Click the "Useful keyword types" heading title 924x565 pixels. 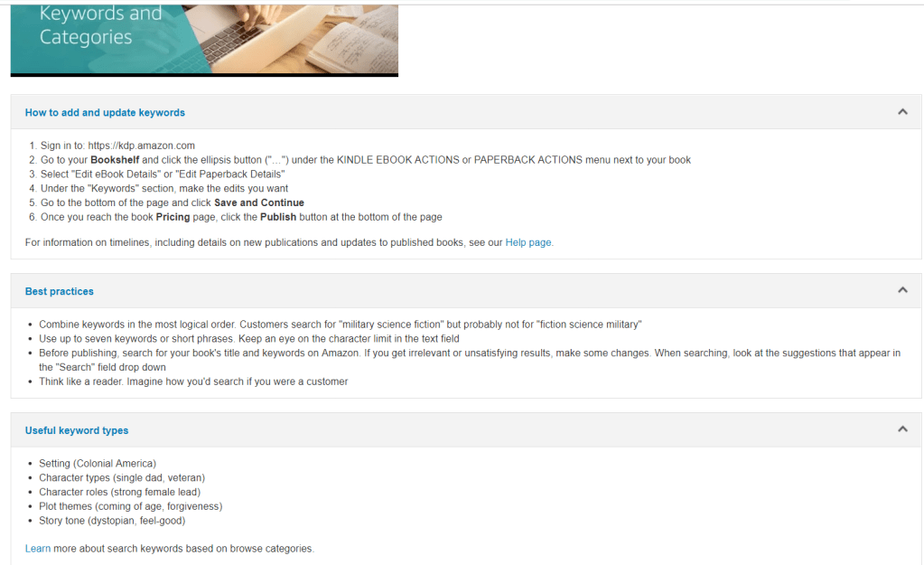tap(77, 430)
